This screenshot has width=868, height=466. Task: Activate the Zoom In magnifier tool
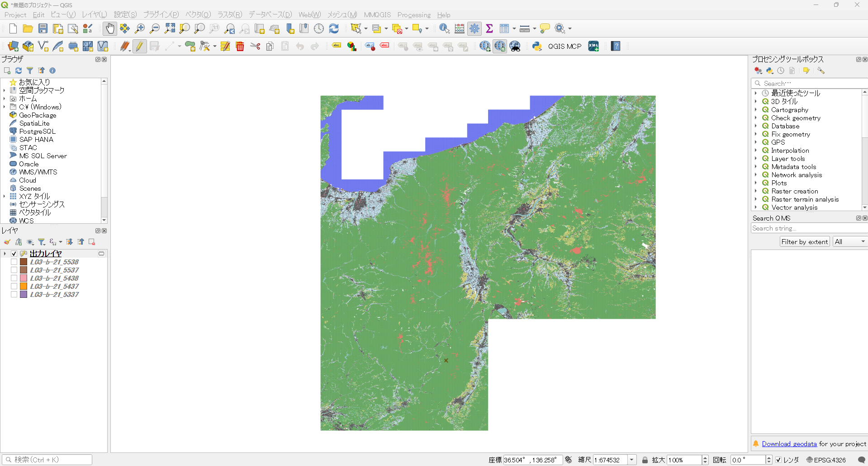pos(140,28)
